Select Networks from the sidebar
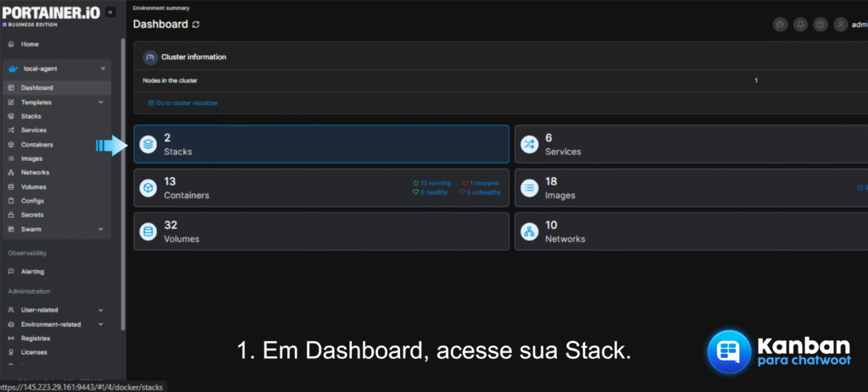The height and width of the screenshot is (392, 868). [x=36, y=173]
